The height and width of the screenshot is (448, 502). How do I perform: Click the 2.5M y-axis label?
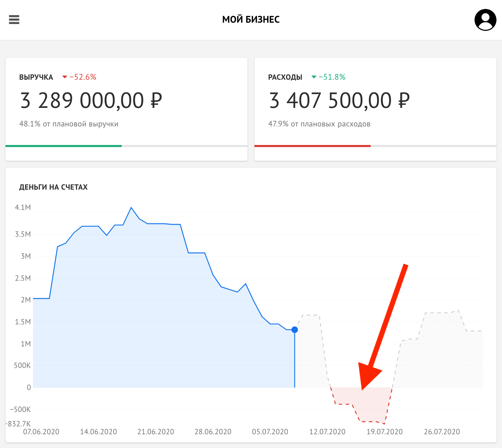tap(23, 278)
